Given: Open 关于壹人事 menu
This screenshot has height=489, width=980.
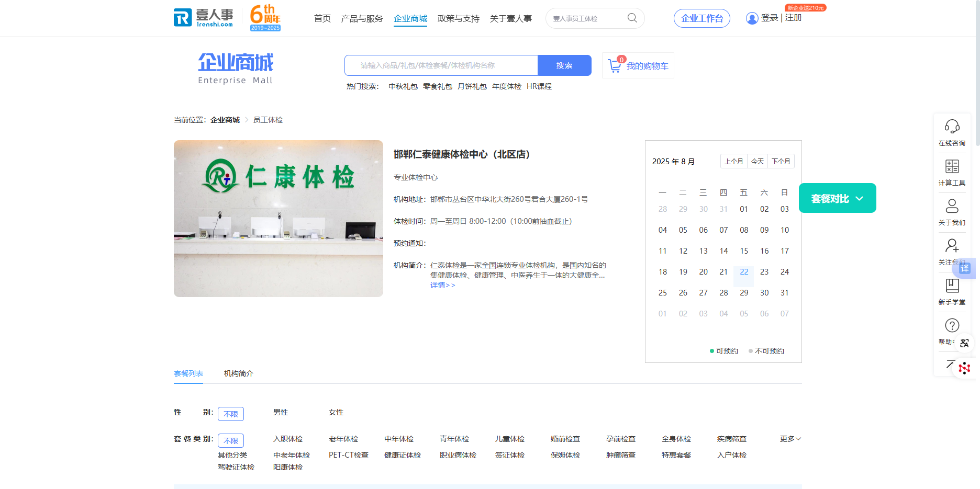Looking at the screenshot, I should coord(511,18).
